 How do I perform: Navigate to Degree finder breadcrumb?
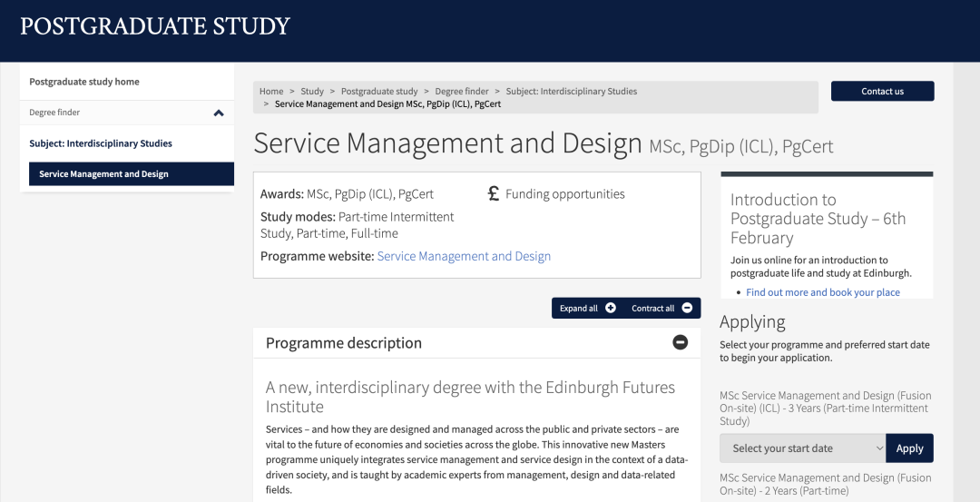coord(462,91)
